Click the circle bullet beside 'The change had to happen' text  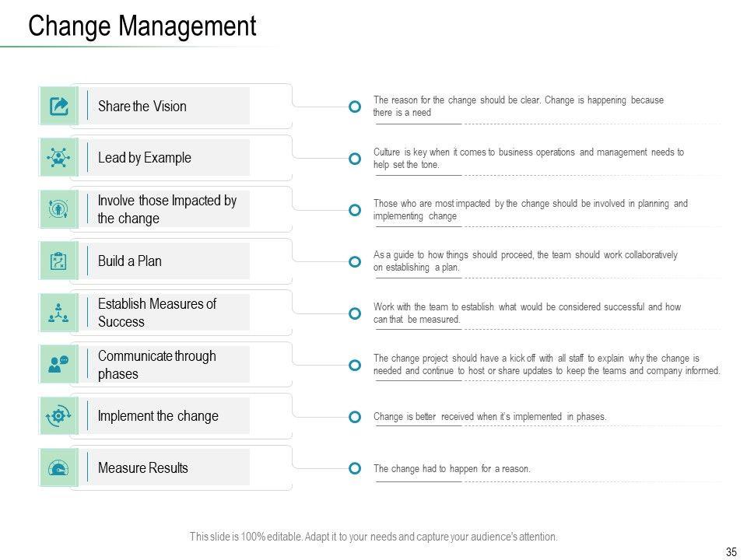[355, 468]
